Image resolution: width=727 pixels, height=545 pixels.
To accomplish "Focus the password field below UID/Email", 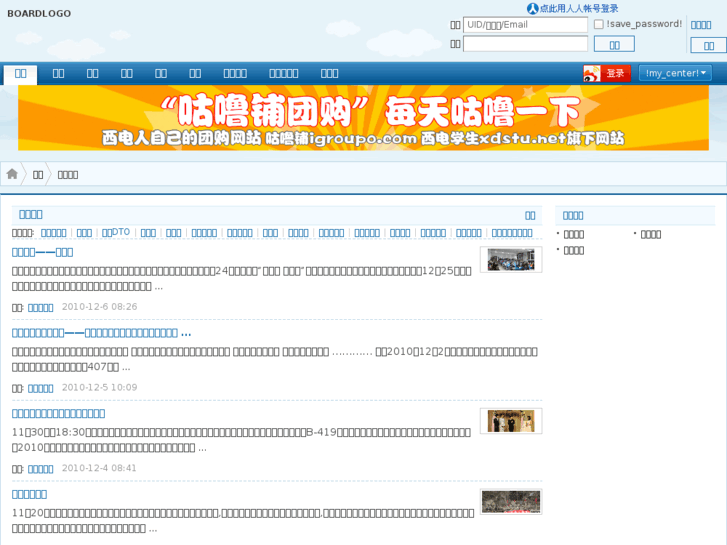I will [x=525, y=44].
